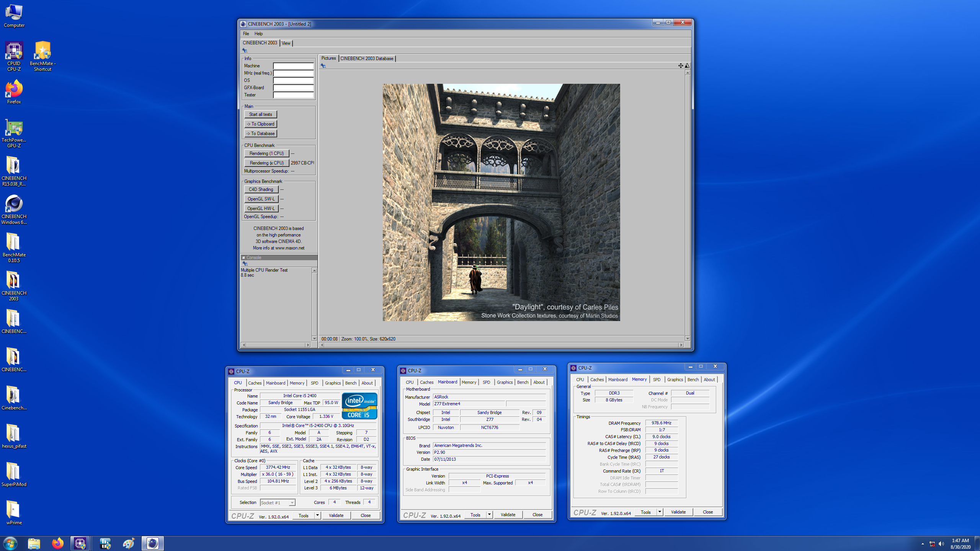Image resolution: width=980 pixels, height=551 pixels.
Task: Open Graphics tab in Memory CPU-Z window
Action: click(x=675, y=380)
